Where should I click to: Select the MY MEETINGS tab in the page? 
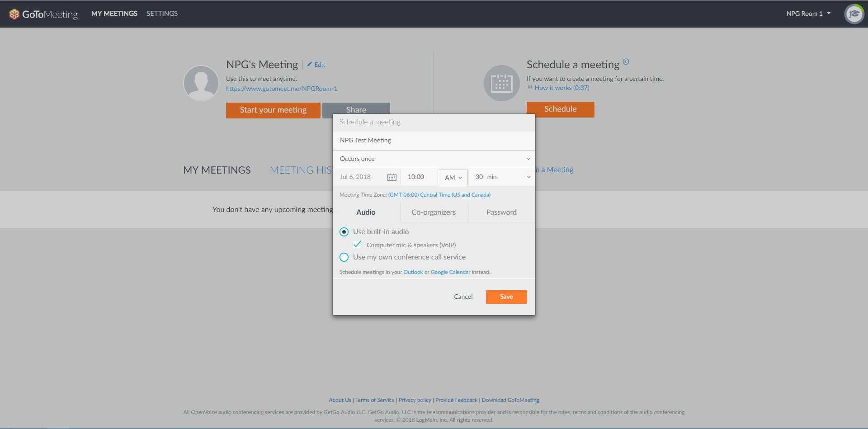[217, 170]
